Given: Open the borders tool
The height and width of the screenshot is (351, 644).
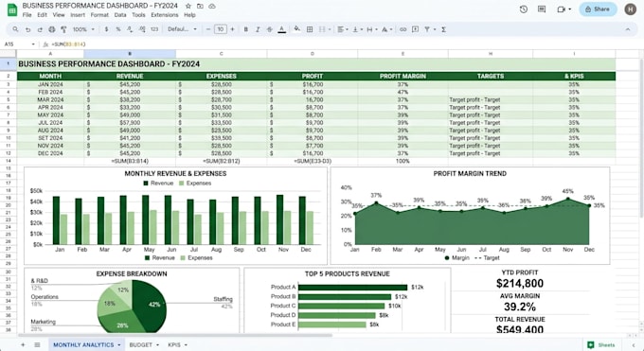Looking at the screenshot, I should 310,29.
